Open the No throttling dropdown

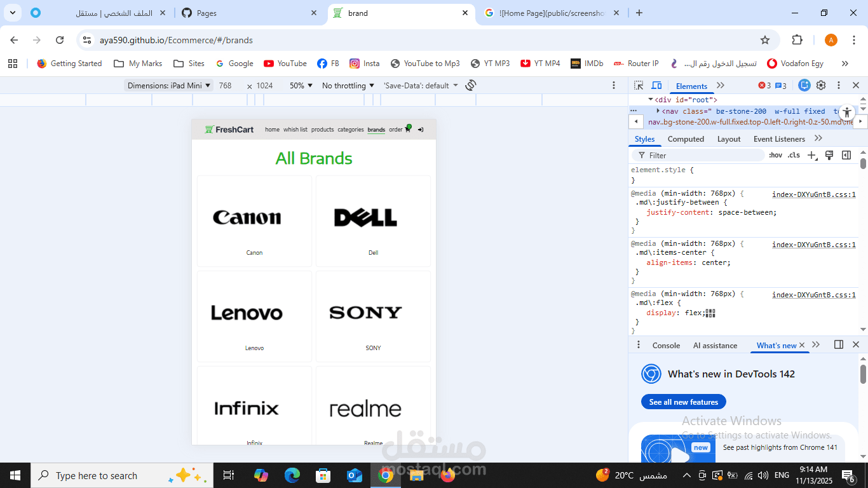coord(348,85)
